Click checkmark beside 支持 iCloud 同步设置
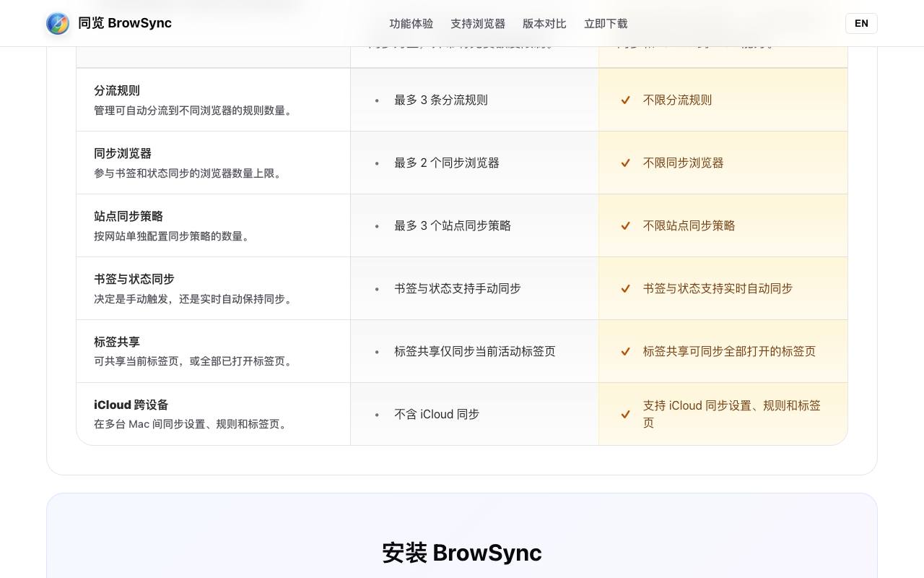The height and width of the screenshot is (578, 924). 626,414
